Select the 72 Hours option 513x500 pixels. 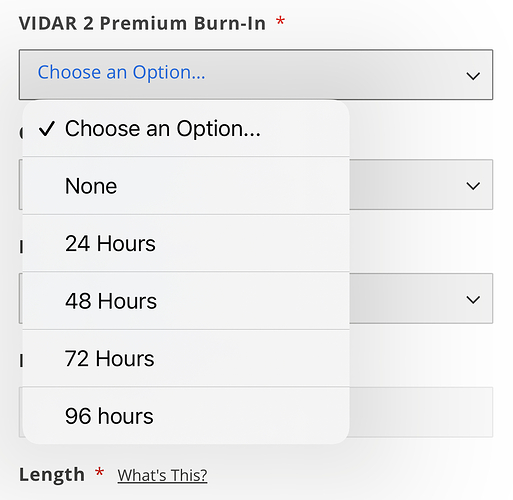click(x=186, y=358)
